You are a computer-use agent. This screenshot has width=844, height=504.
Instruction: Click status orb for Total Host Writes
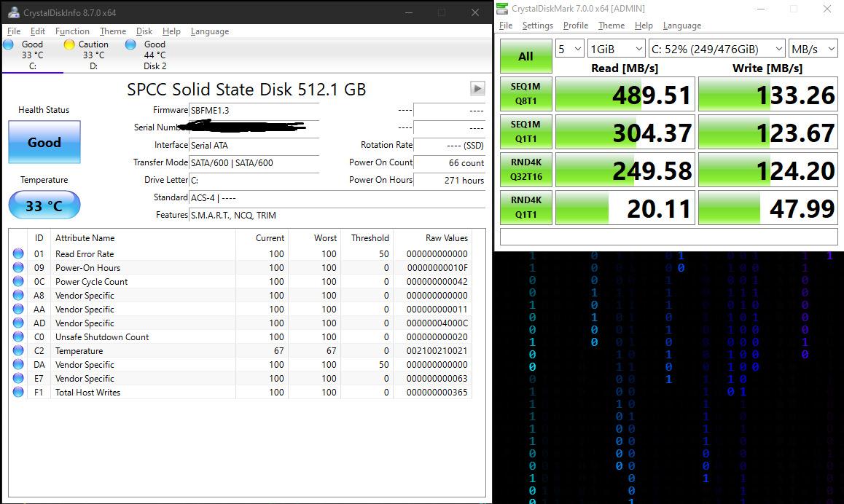click(18, 392)
